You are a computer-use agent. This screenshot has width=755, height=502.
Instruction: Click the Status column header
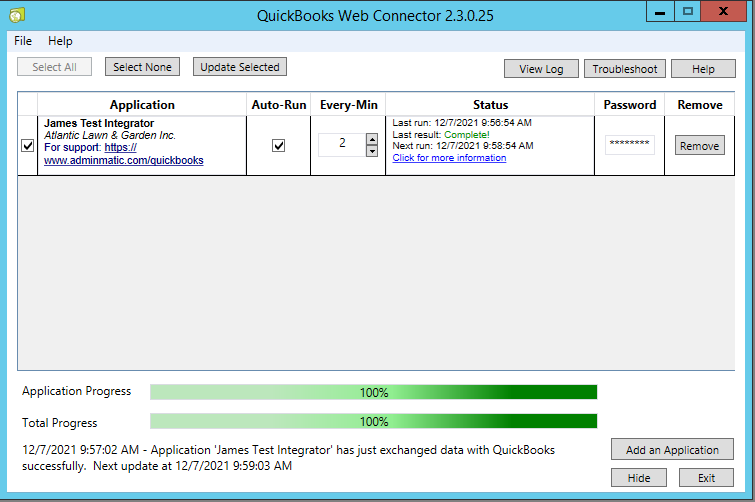point(490,104)
